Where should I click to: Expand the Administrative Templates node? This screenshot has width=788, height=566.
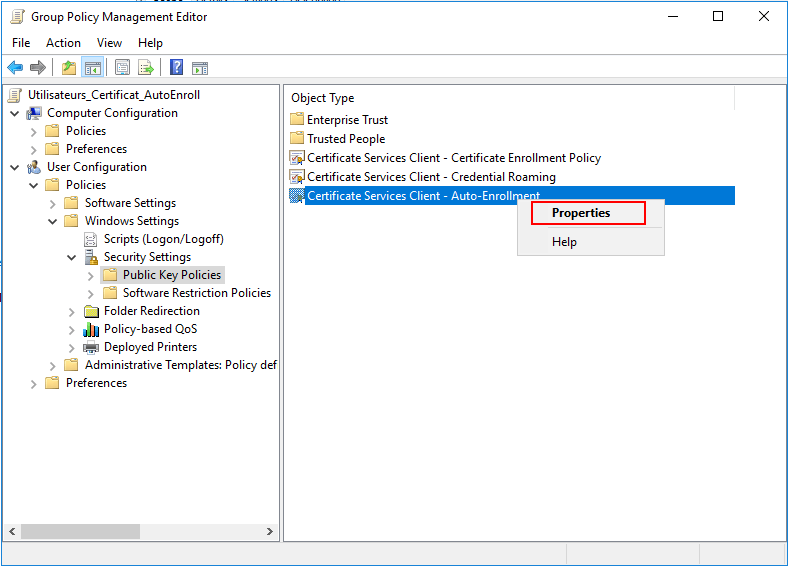(x=53, y=366)
